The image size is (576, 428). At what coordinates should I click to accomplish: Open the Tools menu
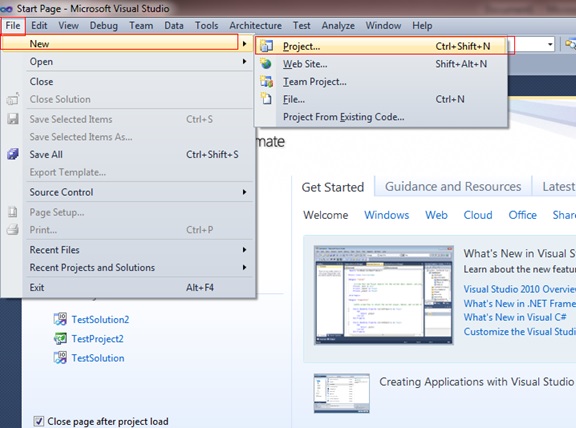(206, 26)
